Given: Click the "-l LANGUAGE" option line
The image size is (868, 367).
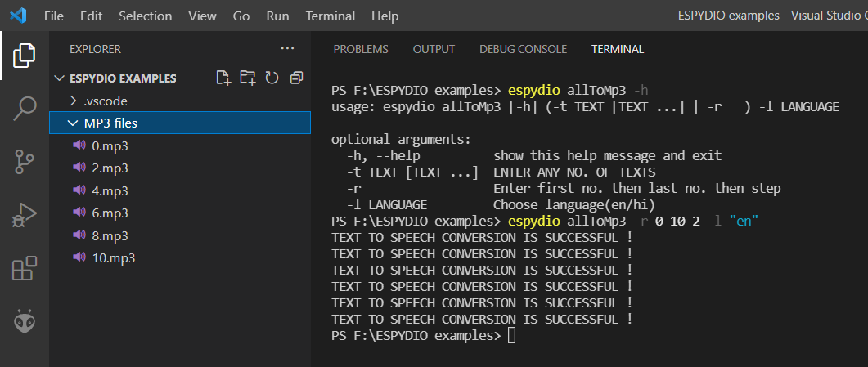Looking at the screenshot, I should pyautogui.click(x=501, y=205).
